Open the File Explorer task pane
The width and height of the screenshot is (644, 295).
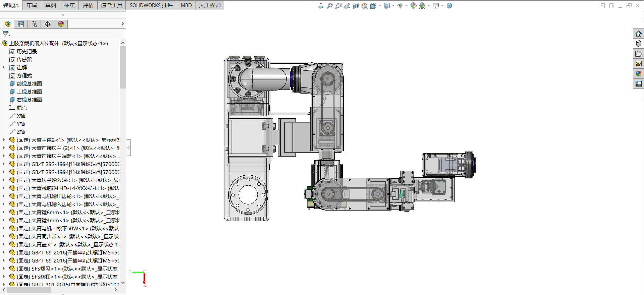[x=639, y=54]
